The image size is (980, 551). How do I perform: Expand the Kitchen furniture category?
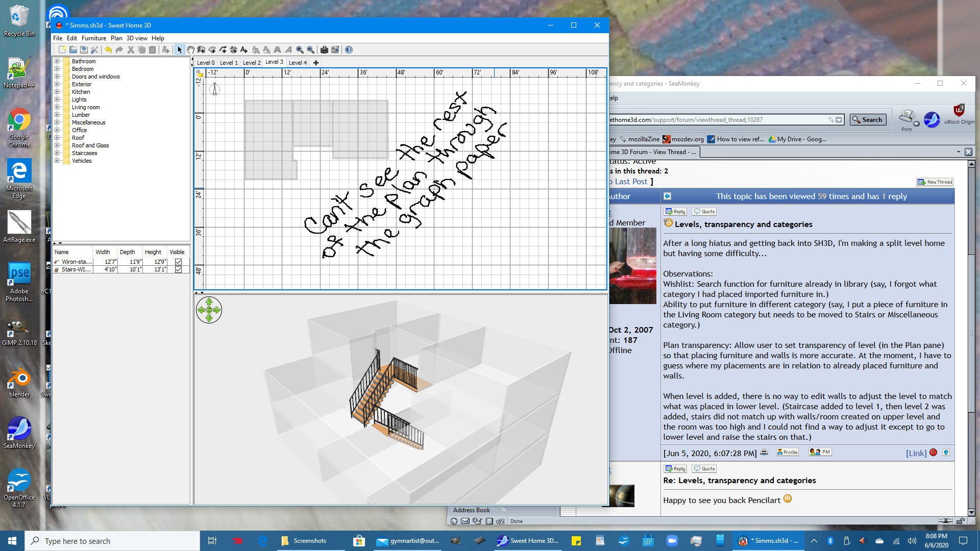(57, 92)
